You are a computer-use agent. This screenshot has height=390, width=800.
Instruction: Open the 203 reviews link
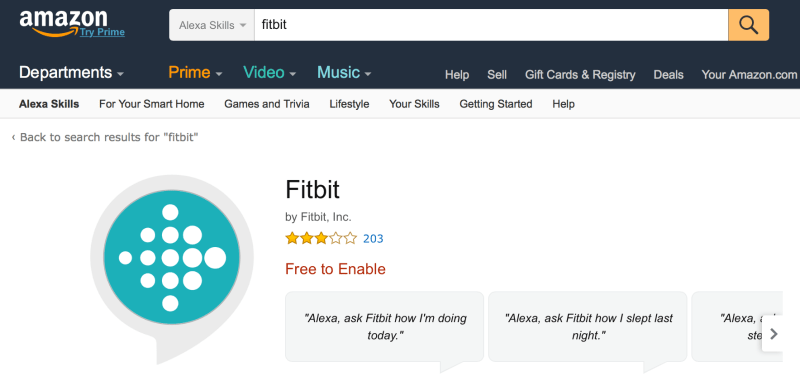click(x=373, y=238)
